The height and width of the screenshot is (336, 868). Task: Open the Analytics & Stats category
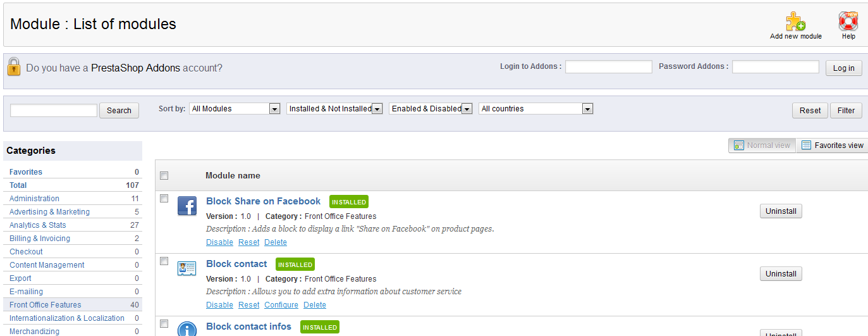tap(37, 225)
